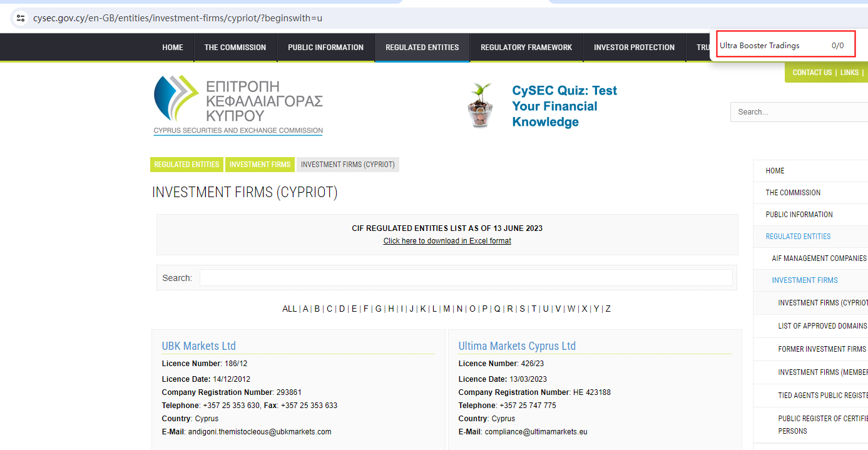The image size is (868, 450).
Task: Filter firms by letter Z
Action: pos(608,309)
